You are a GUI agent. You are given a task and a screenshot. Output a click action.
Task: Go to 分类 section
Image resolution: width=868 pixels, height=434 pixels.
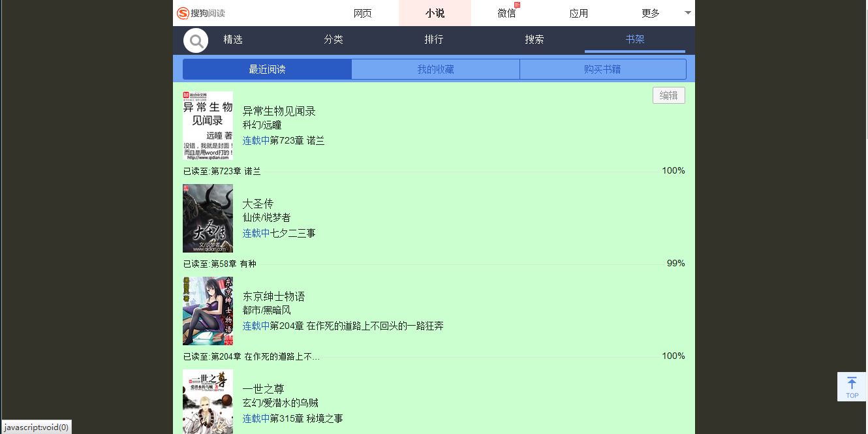pyautogui.click(x=333, y=40)
